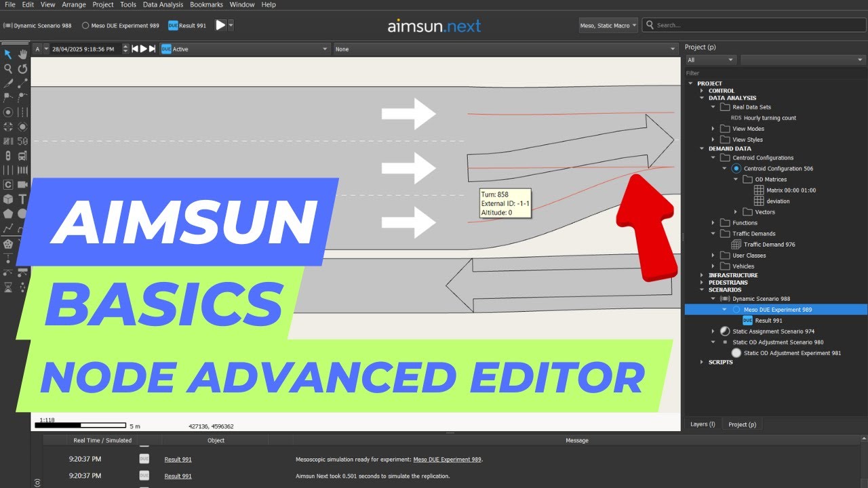Select the roundabout crosshair tool
868x488 pixels.
(x=8, y=127)
